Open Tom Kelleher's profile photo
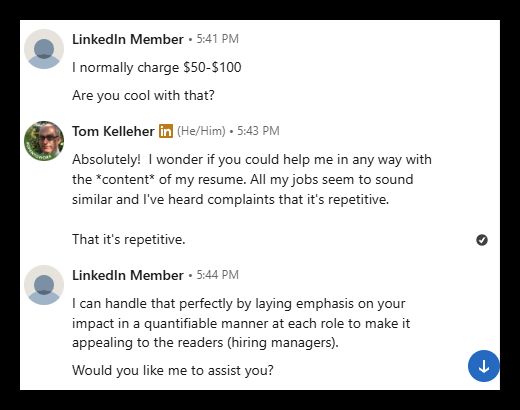The image size is (520, 410). 44,141
